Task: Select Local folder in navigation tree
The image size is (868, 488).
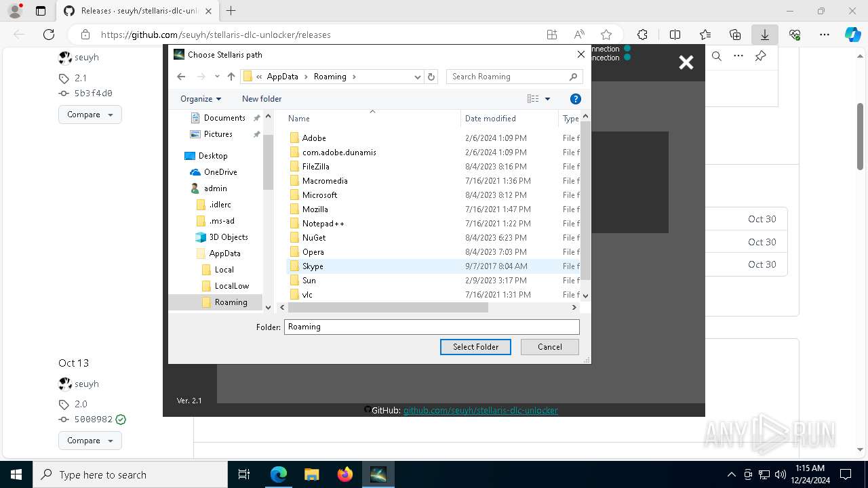Action: 224,269
